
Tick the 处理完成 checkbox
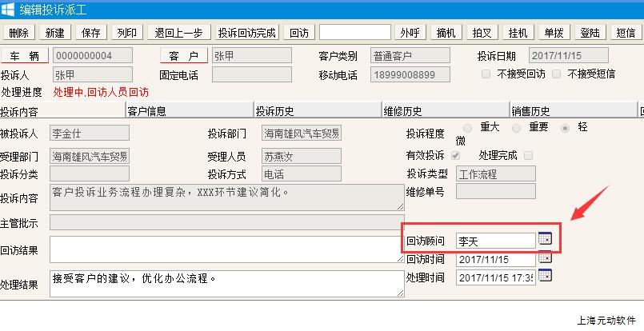528,155
